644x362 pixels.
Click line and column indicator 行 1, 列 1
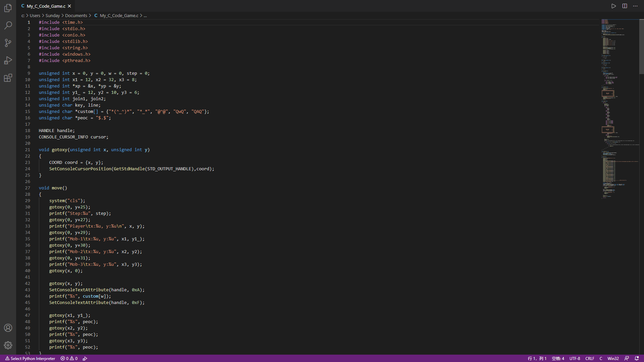[x=537, y=358]
